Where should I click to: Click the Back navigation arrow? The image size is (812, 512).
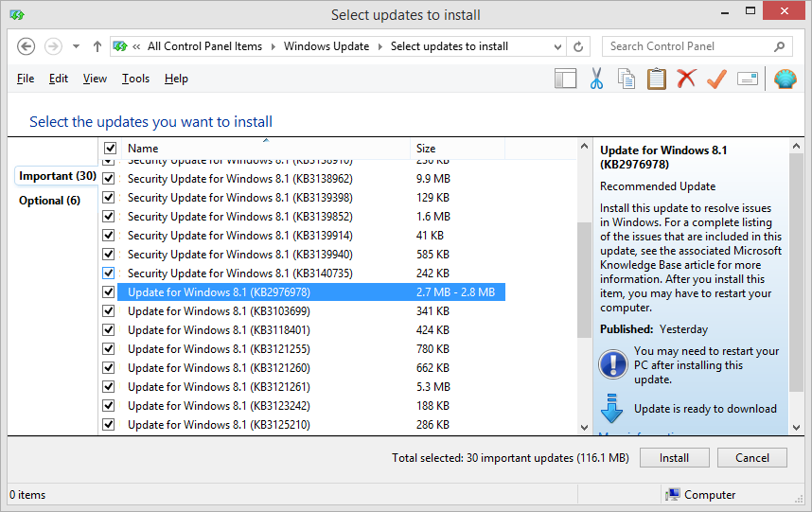(x=26, y=46)
